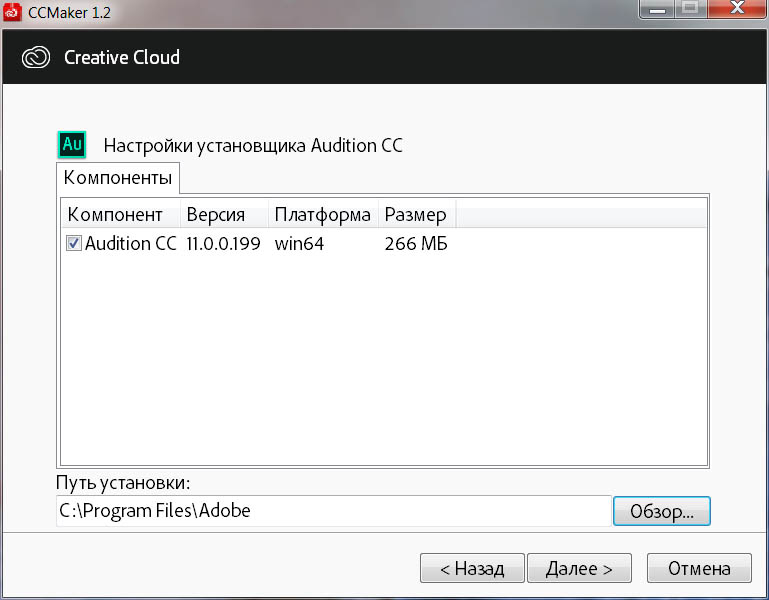The height and width of the screenshot is (600, 769).
Task: Click the win64 platform cell
Action: tap(299, 244)
